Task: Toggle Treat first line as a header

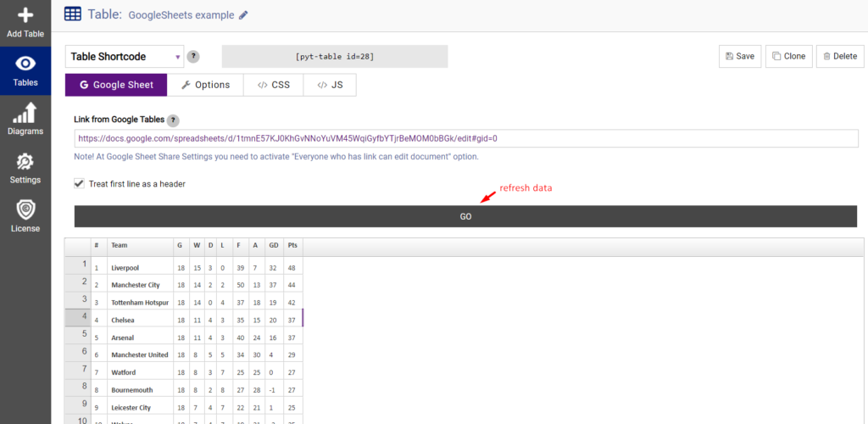Action: tap(79, 184)
